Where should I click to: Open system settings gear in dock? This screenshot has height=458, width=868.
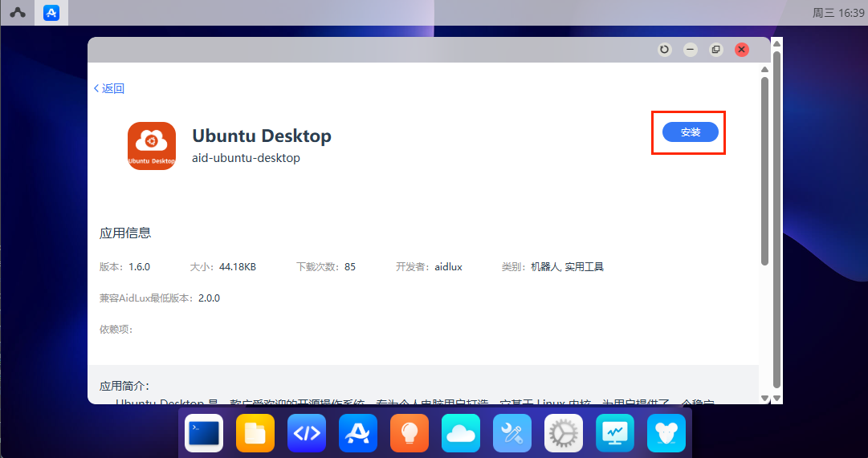tap(564, 433)
